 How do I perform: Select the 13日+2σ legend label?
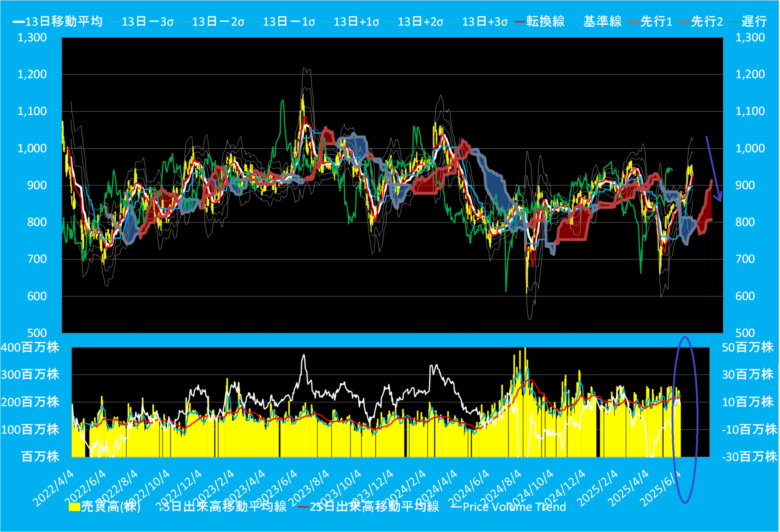(x=420, y=22)
